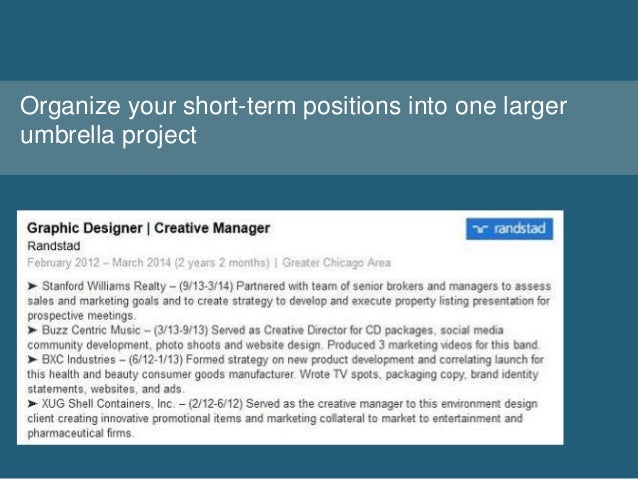The width and height of the screenshot is (638, 479).
Task: Click the arrow bullet before Buzz Centric Music
Action: tap(33, 328)
